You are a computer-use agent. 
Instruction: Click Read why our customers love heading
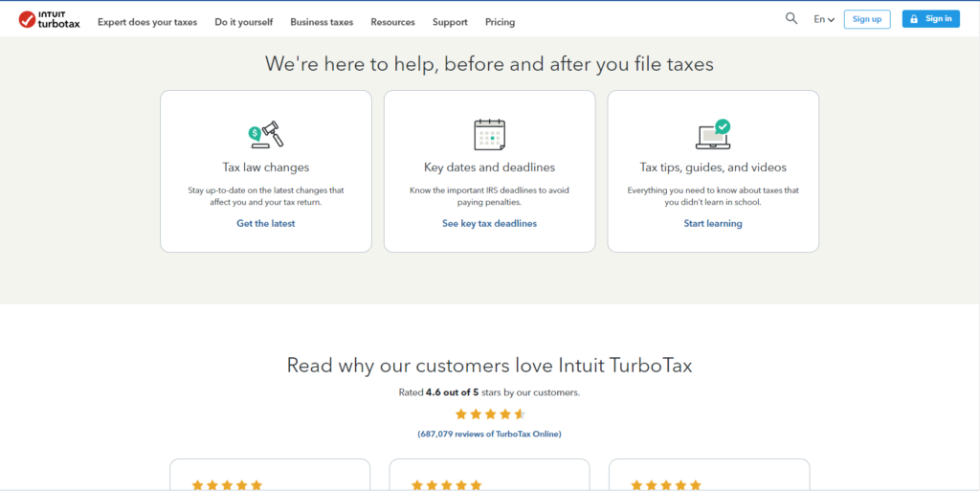click(x=489, y=365)
